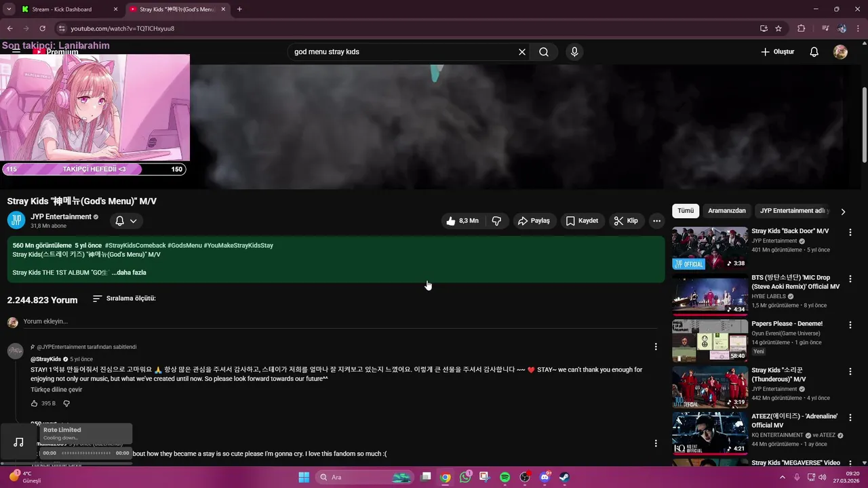Click the Klip clip button
The image size is (868, 488).
[x=626, y=221]
